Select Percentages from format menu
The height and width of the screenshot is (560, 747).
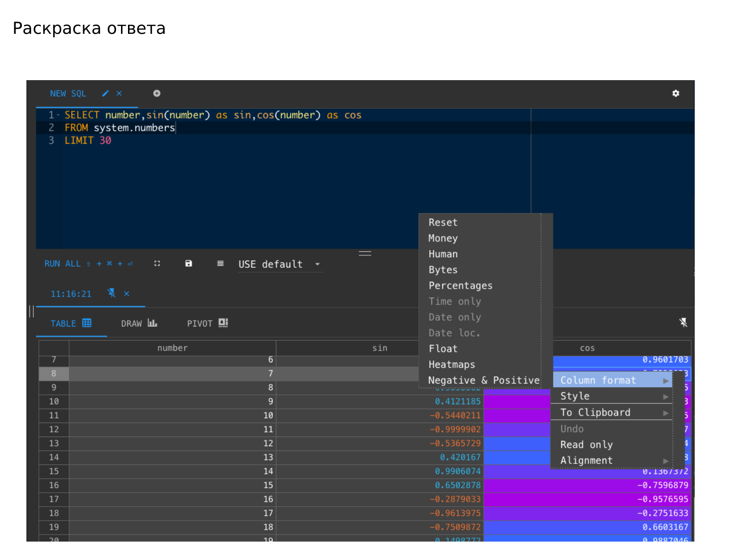(460, 286)
